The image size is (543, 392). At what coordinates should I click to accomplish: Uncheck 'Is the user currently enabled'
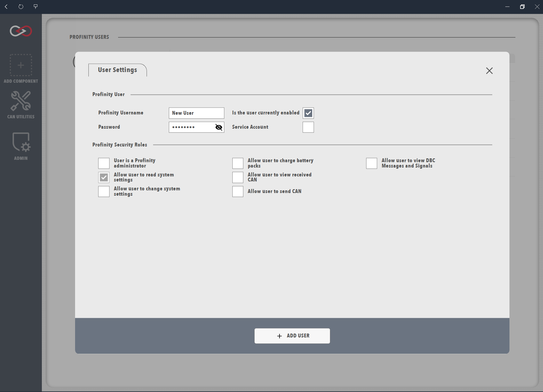(308, 113)
